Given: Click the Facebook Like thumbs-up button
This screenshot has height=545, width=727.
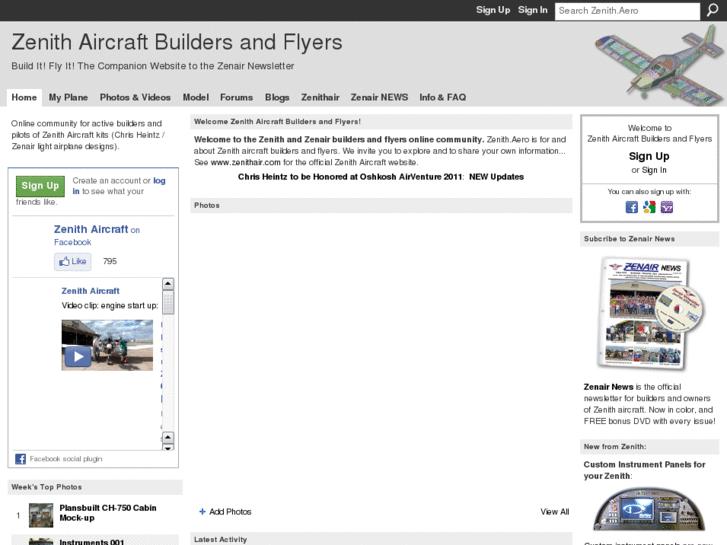Looking at the screenshot, I should (73, 261).
